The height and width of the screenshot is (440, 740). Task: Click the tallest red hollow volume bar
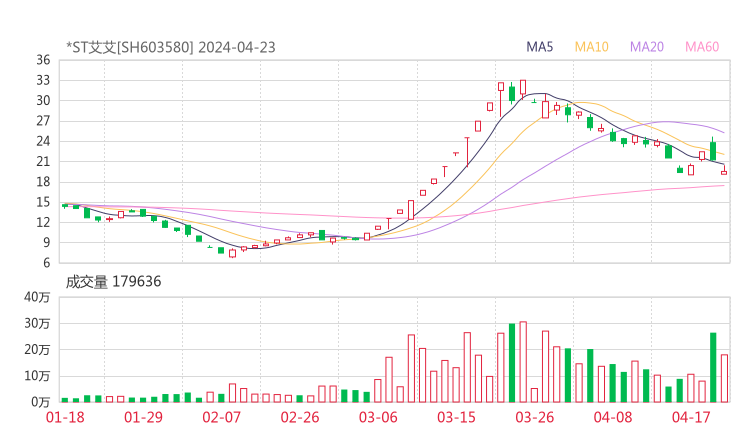(x=523, y=362)
